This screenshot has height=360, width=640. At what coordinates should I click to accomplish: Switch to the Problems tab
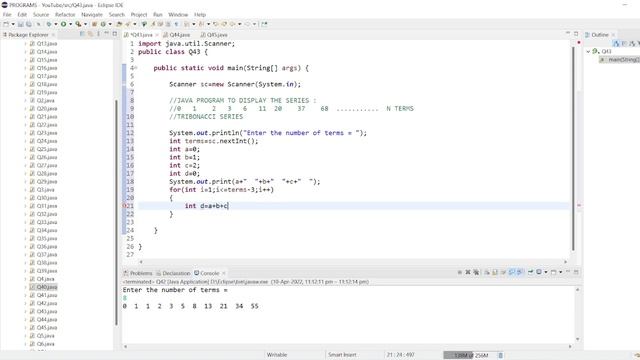[x=138, y=273]
